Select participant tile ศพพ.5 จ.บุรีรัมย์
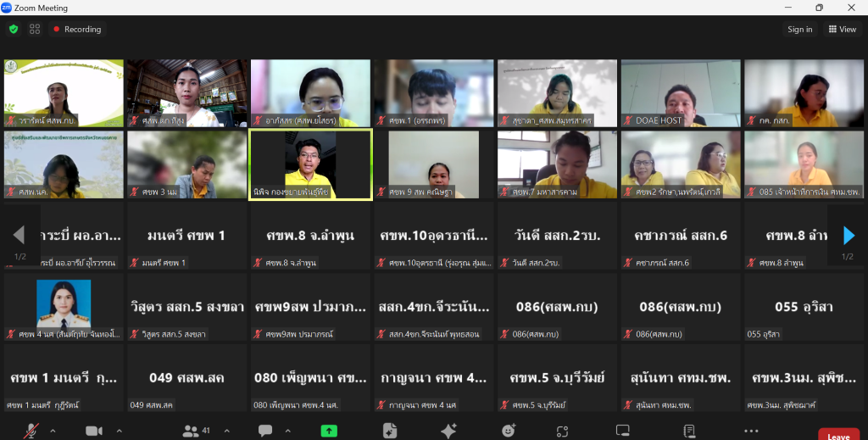The width and height of the screenshot is (868, 440). click(x=557, y=378)
